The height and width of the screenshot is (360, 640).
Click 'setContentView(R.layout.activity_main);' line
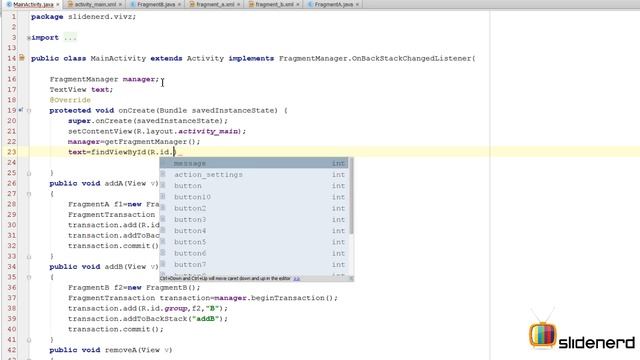pos(157,131)
